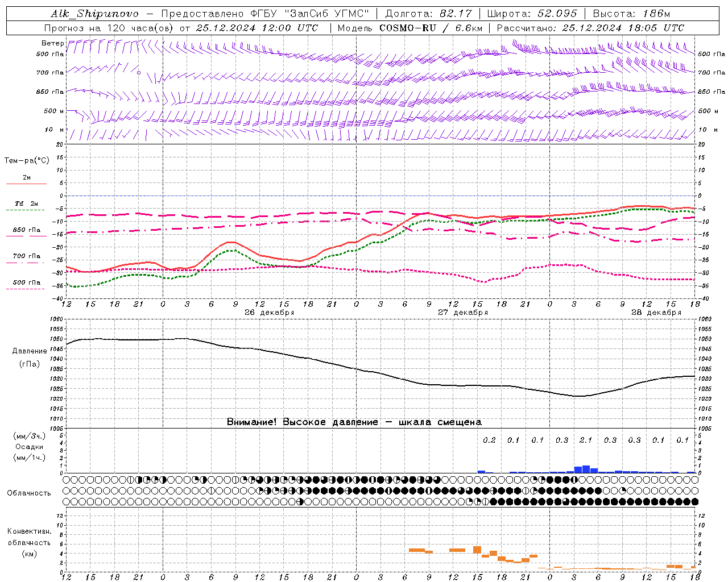
Task: Click the Td 2м legend label
Action: tap(26, 203)
